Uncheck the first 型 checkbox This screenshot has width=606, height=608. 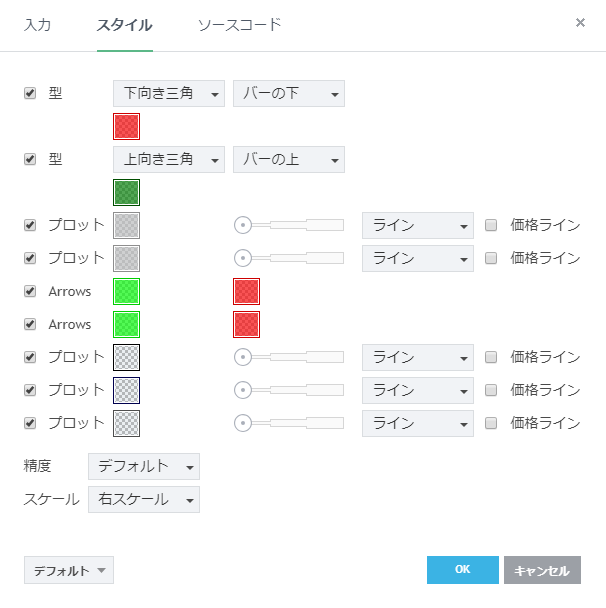pos(30,93)
